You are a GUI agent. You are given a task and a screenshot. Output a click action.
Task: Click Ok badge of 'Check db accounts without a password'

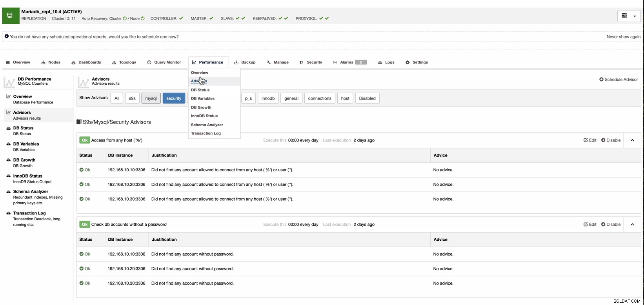(x=84, y=225)
